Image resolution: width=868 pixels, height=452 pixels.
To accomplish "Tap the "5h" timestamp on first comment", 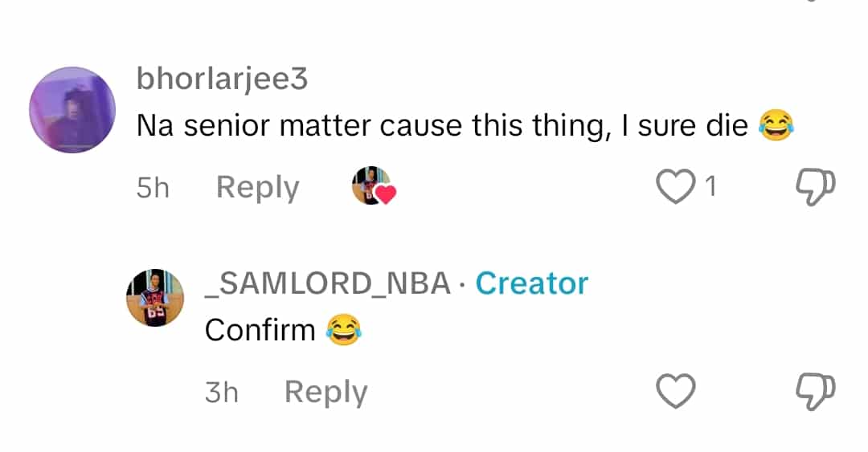I will [154, 188].
